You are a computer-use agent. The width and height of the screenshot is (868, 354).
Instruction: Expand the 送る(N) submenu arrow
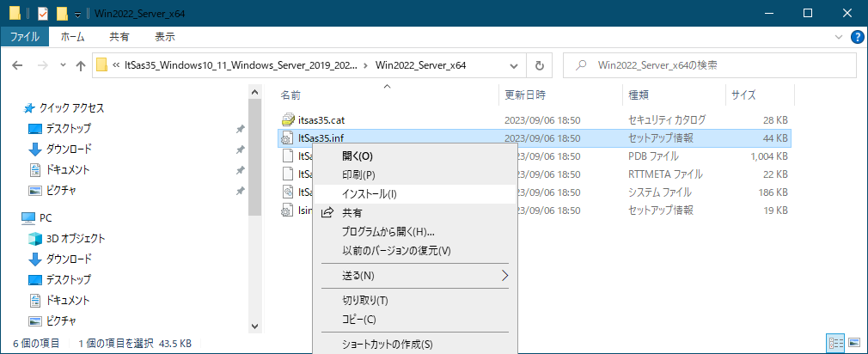click(504, 276)
